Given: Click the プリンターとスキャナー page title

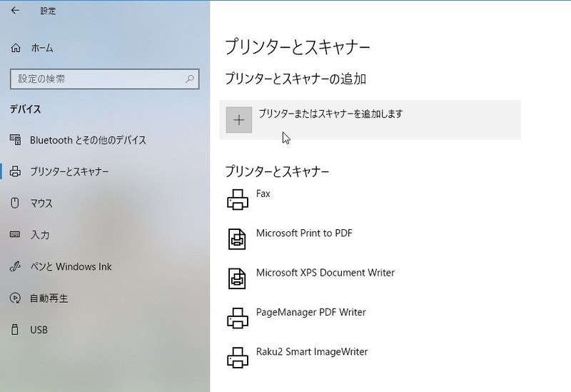Looking at the screenshot, I should 298,47.
